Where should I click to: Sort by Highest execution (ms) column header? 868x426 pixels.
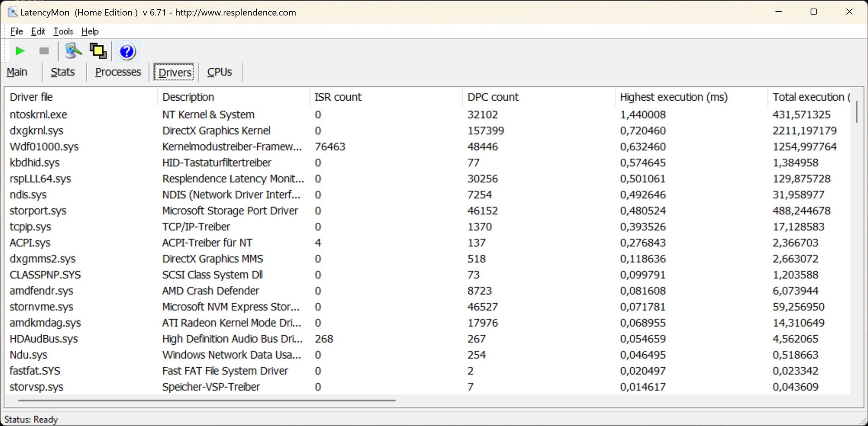point(674,97)
